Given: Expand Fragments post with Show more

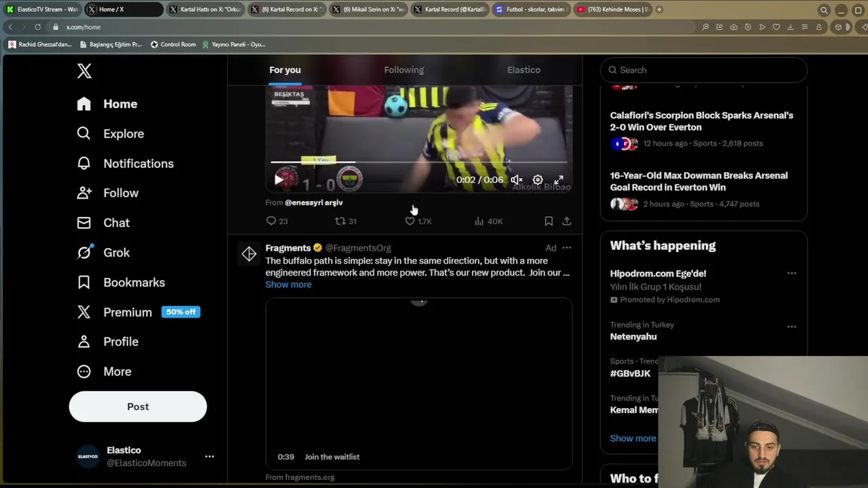Looking at the screenshot, I should 288,285.
